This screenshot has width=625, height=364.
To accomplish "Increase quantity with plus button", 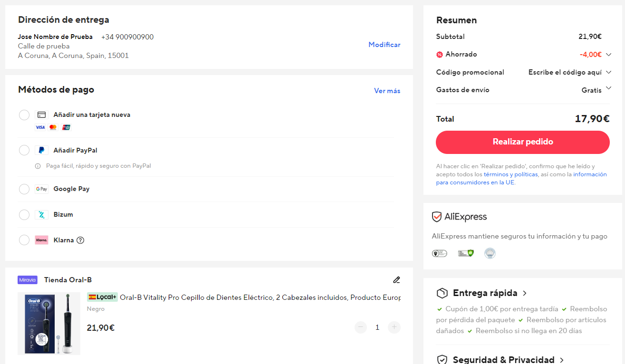I will point(394,327).
